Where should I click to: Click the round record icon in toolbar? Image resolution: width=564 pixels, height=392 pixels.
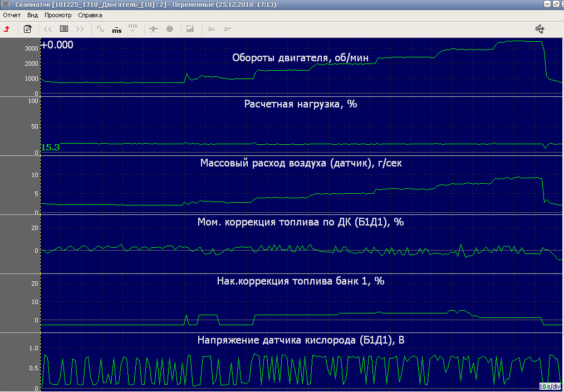(x=170, y=29)
